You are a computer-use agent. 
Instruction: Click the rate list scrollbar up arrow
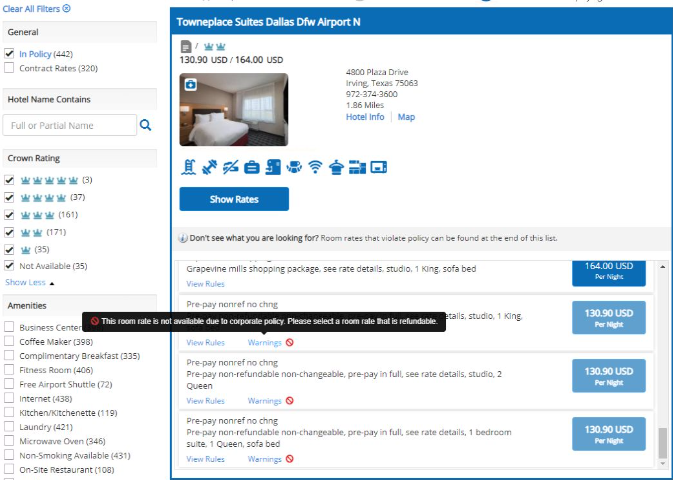663,267
